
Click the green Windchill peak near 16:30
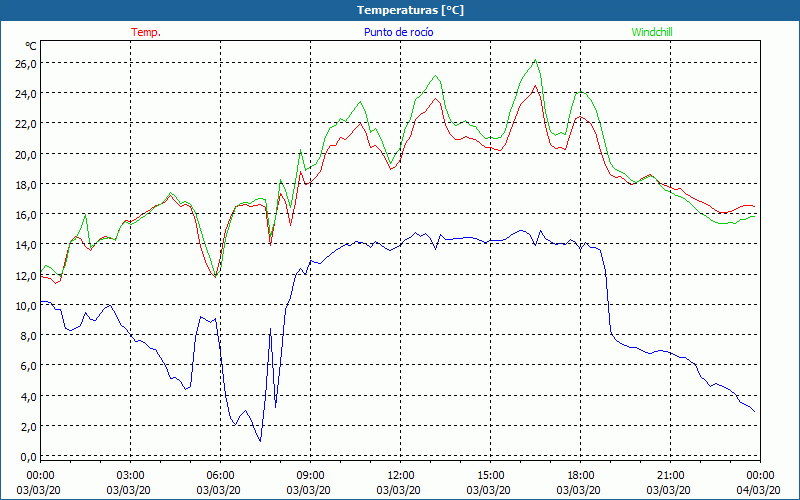pyautogui.click(x=535, y=60)
